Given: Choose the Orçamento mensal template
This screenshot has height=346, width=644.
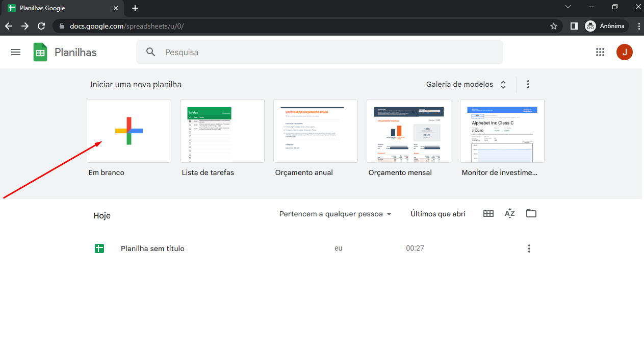Looking at the screenshot, I should [x=409, y=131].
